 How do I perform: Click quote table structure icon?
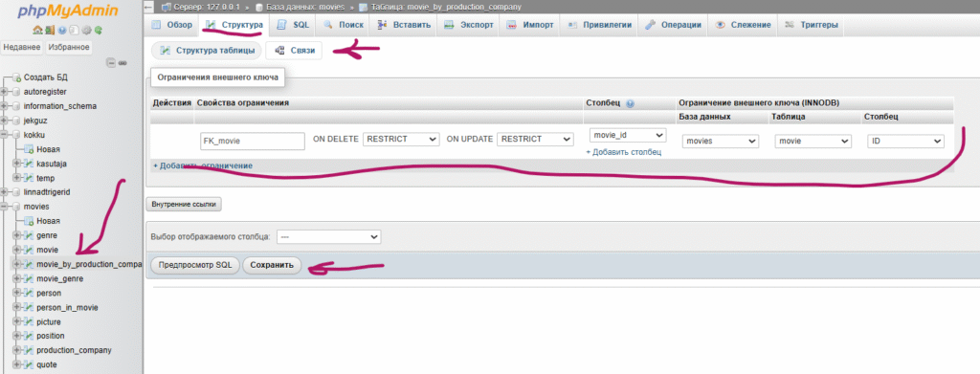(x=29, y=364)
